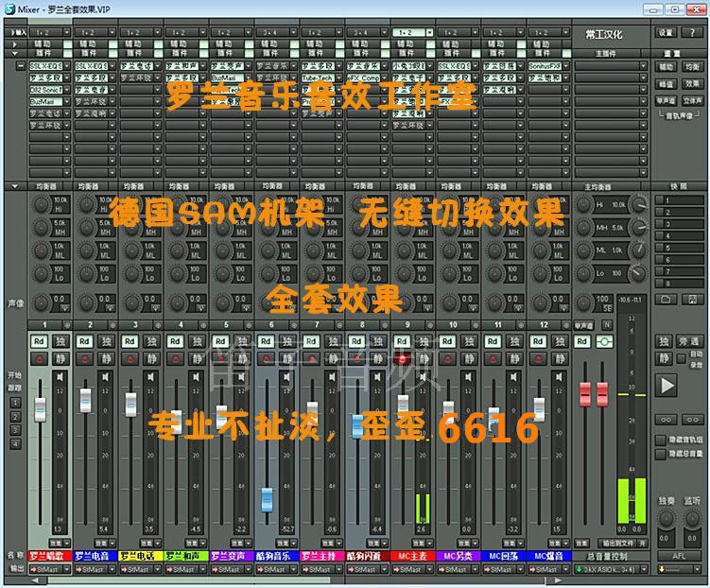Arm record on channel 1 罗兰唱歌
Viewport: 710px width, 588px height.
click(x=40, y=359)
